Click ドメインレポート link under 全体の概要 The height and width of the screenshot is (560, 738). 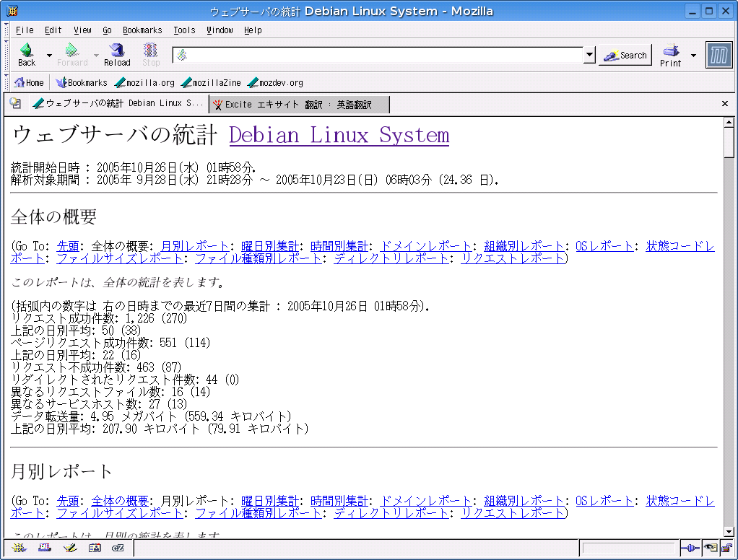(x=426, y=246)
